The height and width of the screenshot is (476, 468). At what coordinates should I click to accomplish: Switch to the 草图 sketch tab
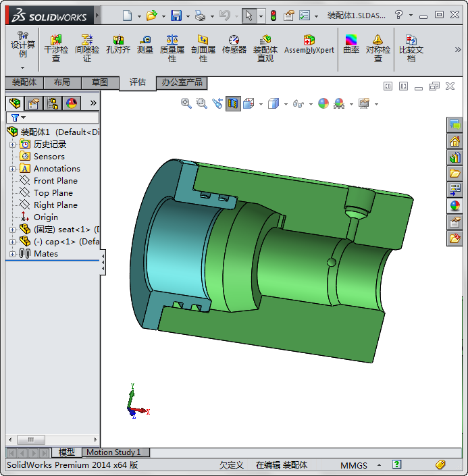pos(100,82)
